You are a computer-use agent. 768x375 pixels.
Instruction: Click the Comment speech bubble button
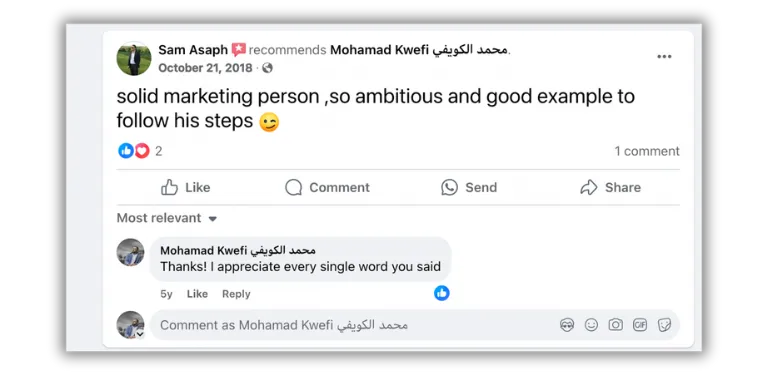point(327,188)
